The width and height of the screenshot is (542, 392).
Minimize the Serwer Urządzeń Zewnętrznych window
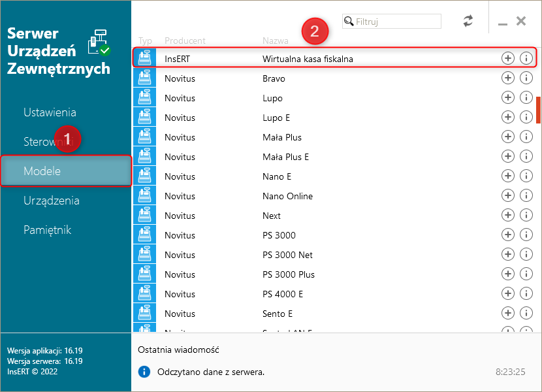point(503,23)
